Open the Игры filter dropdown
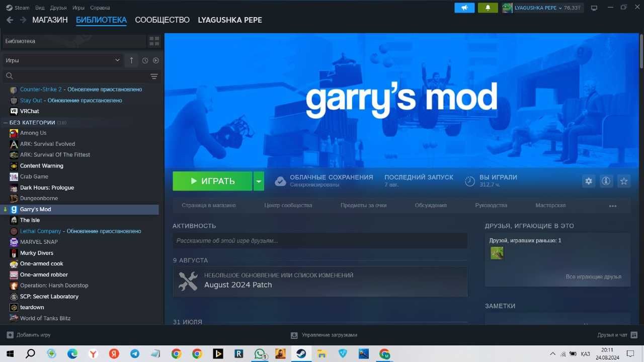644x362 pixels. pos(63,60)
